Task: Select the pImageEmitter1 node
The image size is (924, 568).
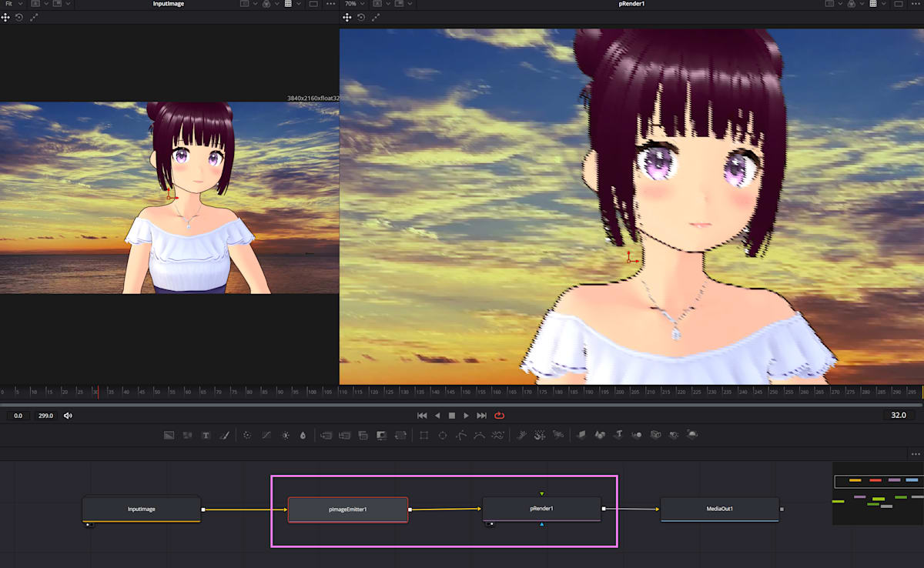Action: [348, 509]
